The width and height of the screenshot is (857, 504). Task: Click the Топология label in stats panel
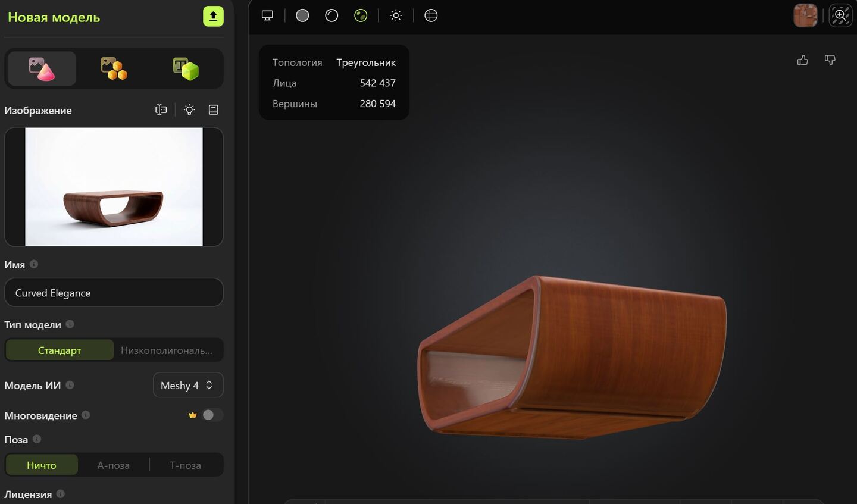[297, 62]
